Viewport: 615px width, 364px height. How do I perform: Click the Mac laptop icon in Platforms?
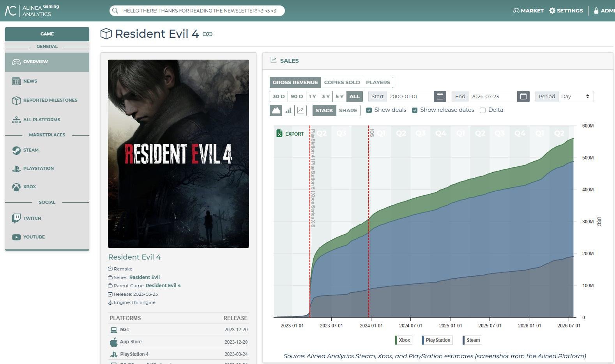pos(114,330)
